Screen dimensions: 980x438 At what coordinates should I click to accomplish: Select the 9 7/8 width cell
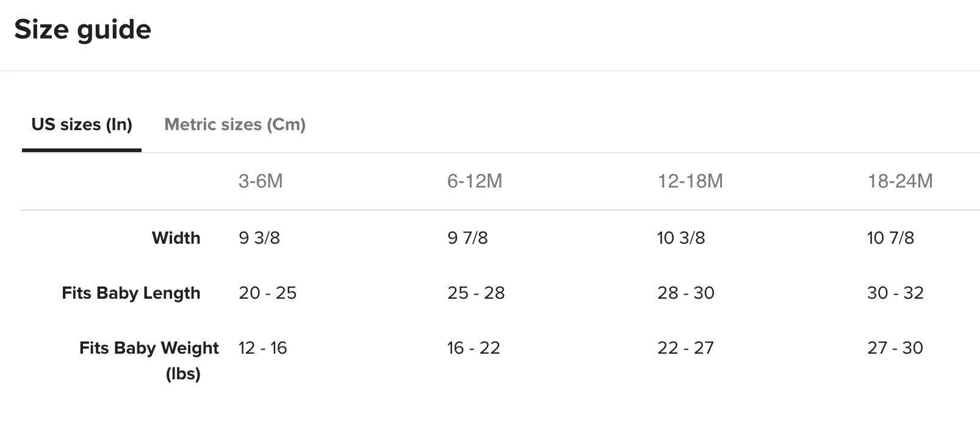[467, 238]
